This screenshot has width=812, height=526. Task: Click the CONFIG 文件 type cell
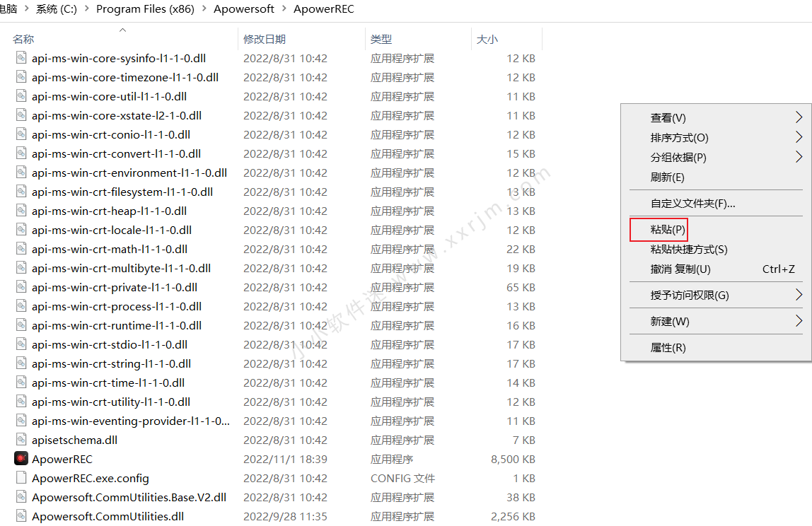tap(402, 478)
